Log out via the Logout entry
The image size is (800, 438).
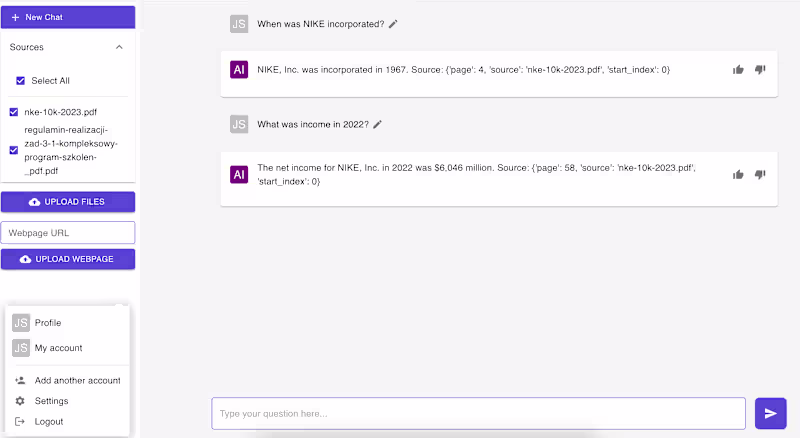tap(48, 422)
